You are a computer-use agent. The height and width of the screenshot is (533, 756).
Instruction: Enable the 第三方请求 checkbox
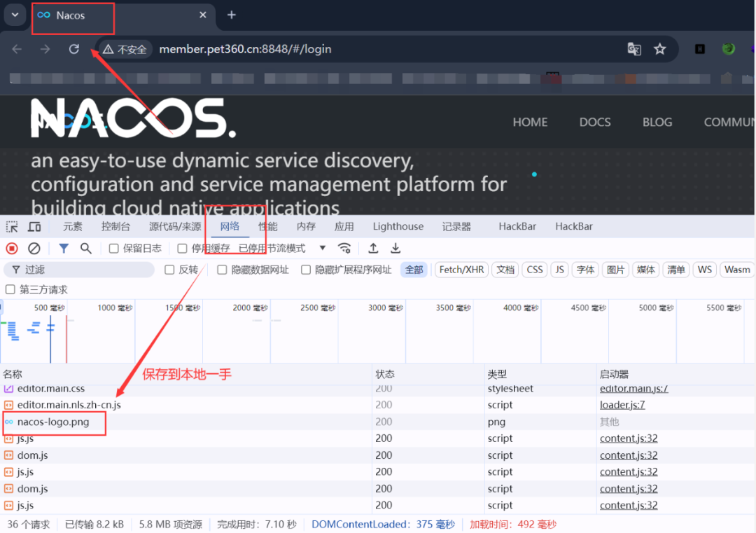pyautogui.click(x=10, y=289)
